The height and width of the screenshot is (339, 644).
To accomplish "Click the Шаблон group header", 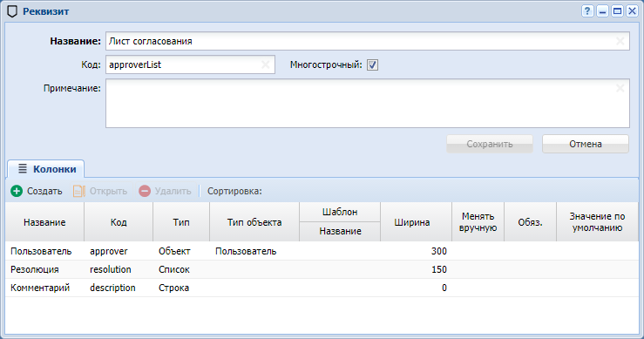I will (x=340, y=212).
